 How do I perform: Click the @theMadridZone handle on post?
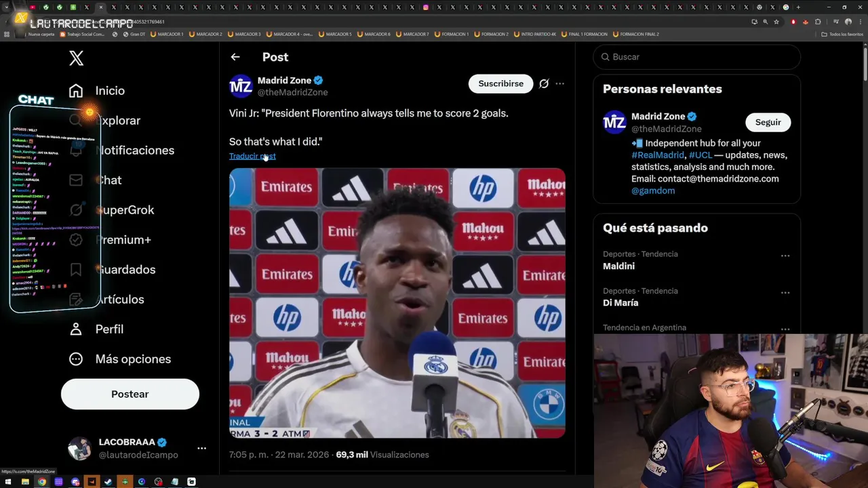(x=292, y=92)
